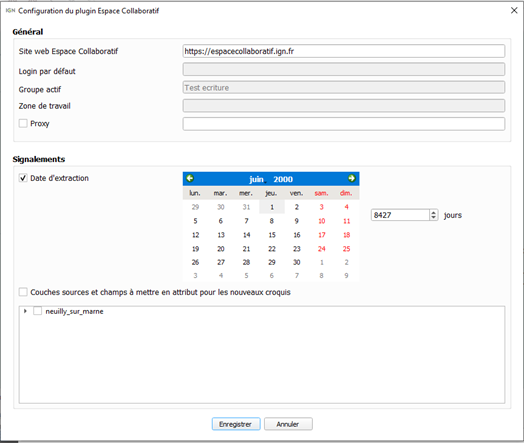
Task: Adjust the jours spinner arrows
Action: click(433, 215)
